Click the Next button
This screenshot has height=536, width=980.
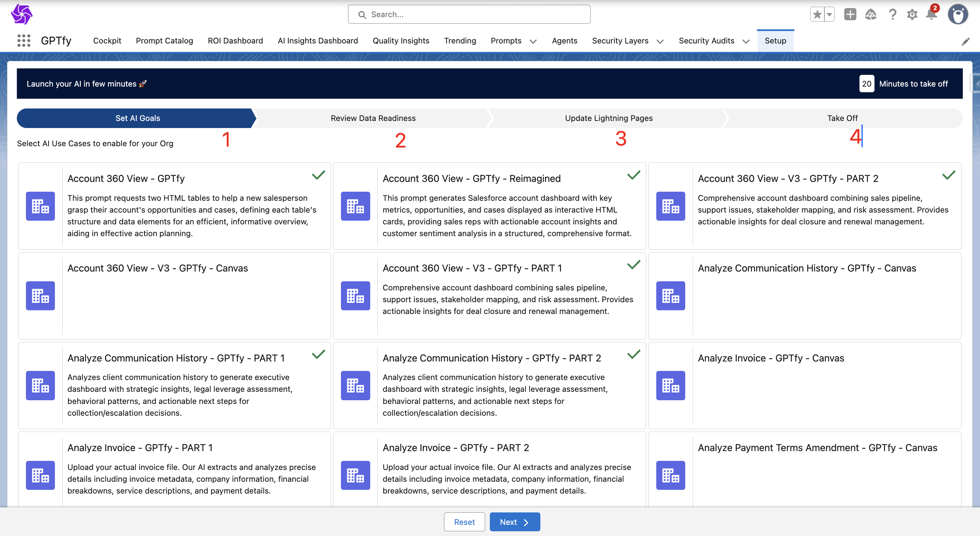514,522
